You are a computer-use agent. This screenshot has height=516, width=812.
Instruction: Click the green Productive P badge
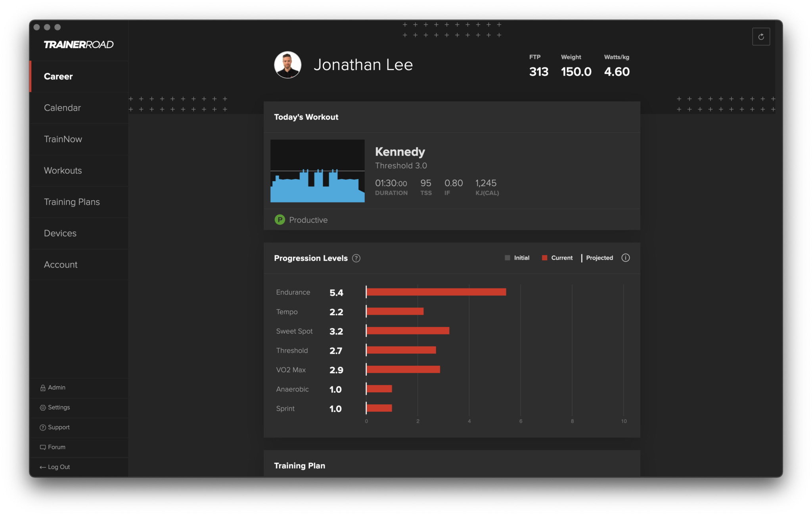(x=280, y=220)
